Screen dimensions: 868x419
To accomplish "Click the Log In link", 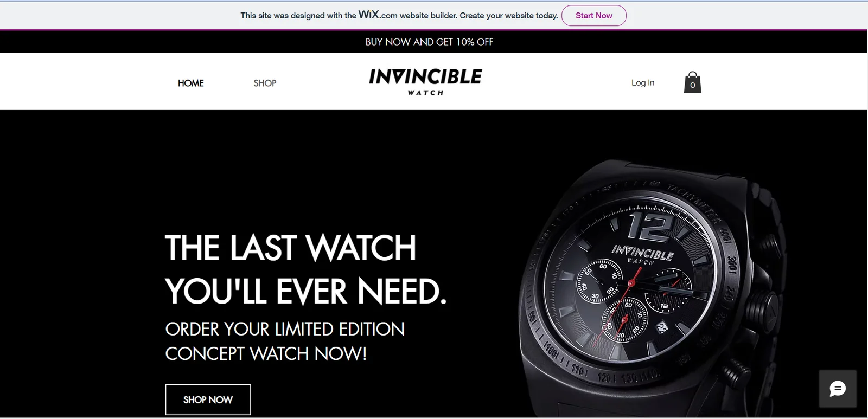I will (643, 82).
